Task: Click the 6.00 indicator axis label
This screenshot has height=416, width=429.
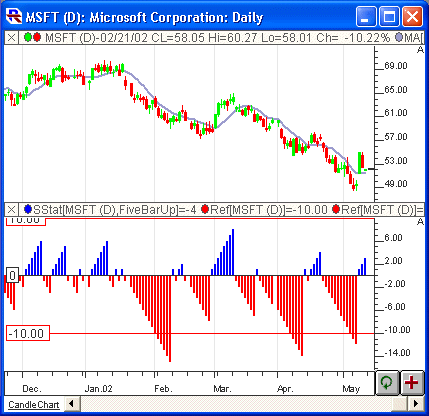Action: 393,238
